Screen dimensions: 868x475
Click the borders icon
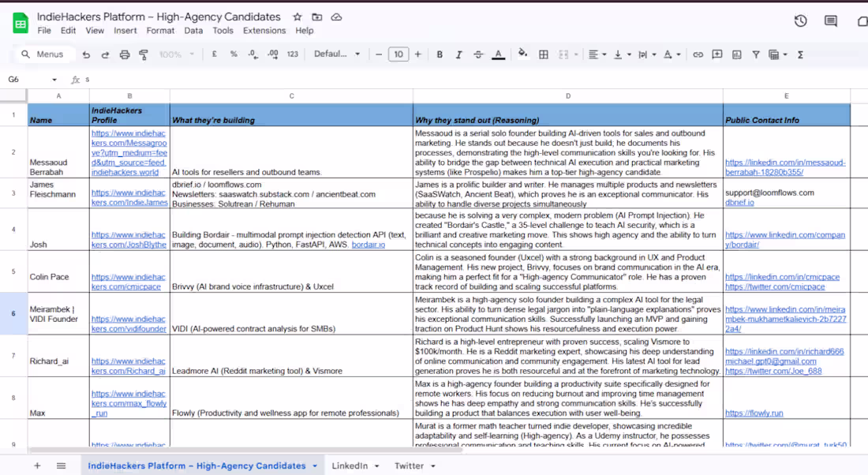[544, 54]
